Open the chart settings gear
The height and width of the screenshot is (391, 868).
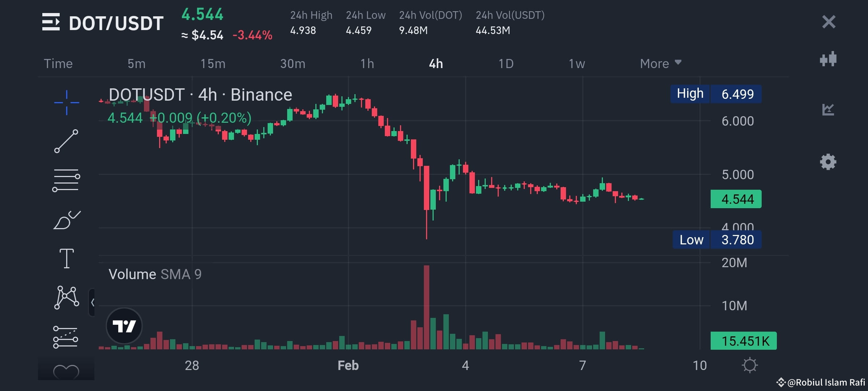pos(829,163)
